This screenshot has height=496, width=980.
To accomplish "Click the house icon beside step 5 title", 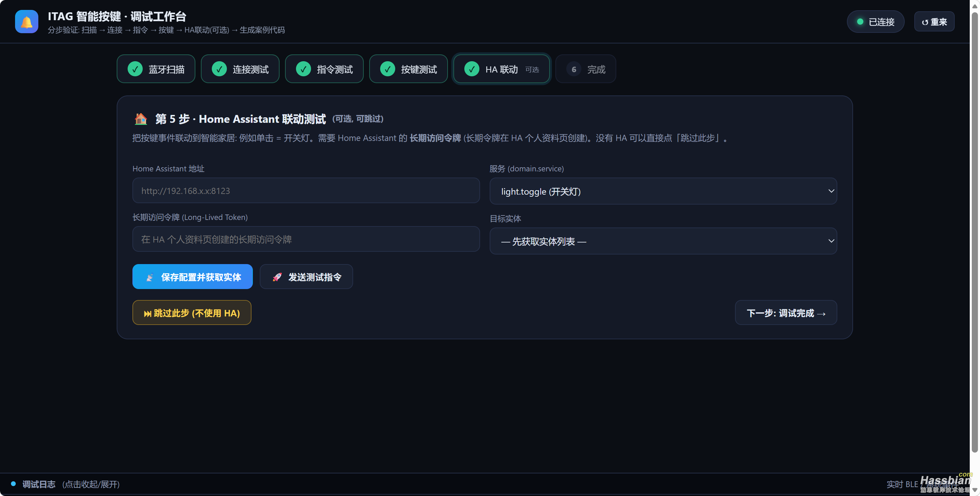I will [x=141, y=119].
